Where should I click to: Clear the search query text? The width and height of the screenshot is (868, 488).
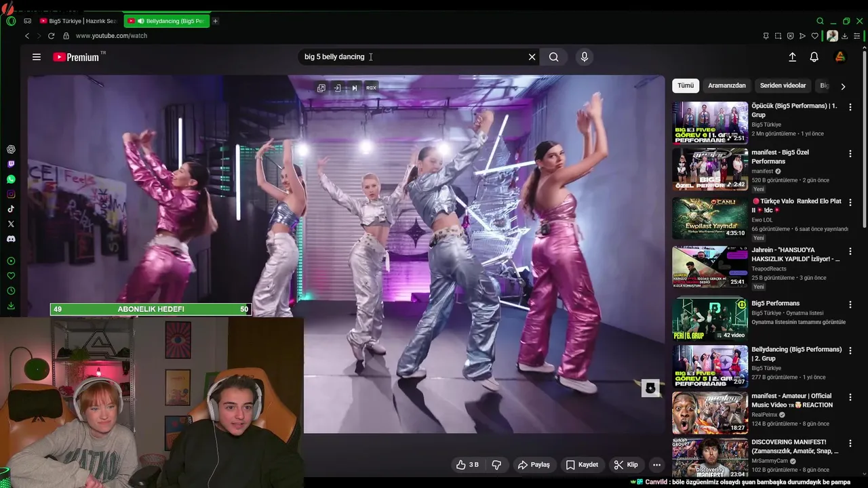pyautogui.click(x=532, y=57)
